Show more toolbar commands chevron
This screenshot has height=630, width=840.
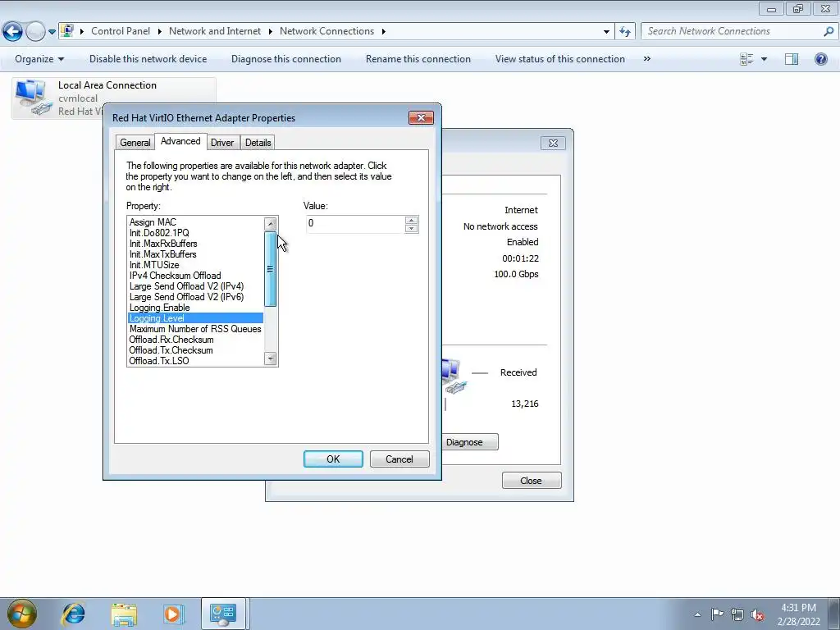(646, 59)
